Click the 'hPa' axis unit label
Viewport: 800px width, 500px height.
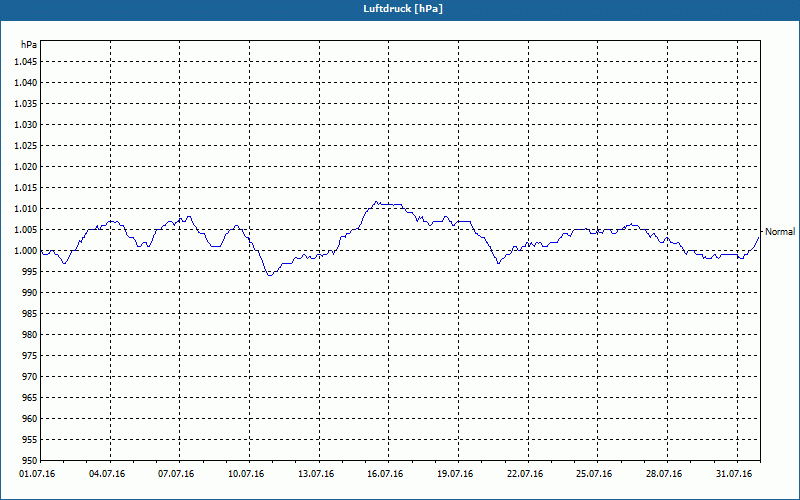coord(29,45)
